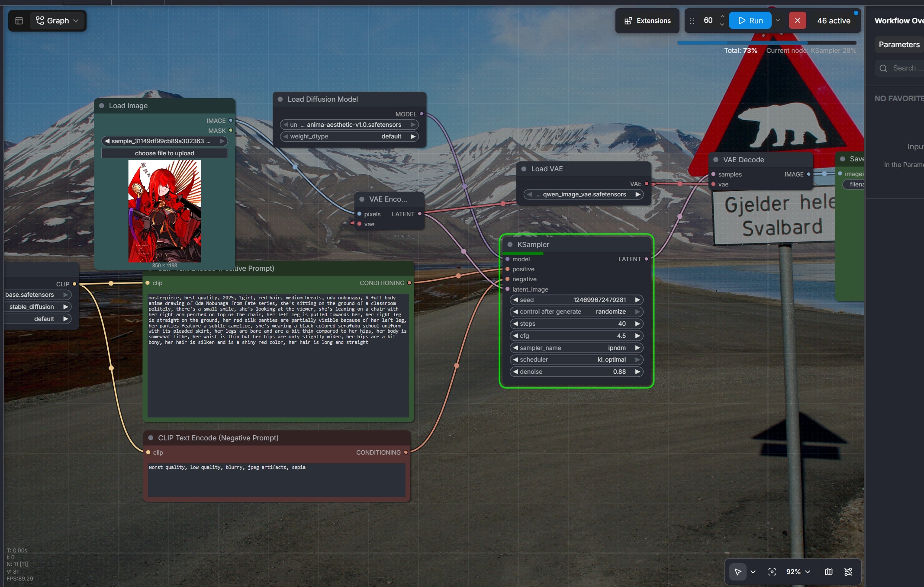The height and width of the screenshot is (587, 924).
Task: Click the previous-image arrow on Load Image filename
Action: click(x=107, y=141)
